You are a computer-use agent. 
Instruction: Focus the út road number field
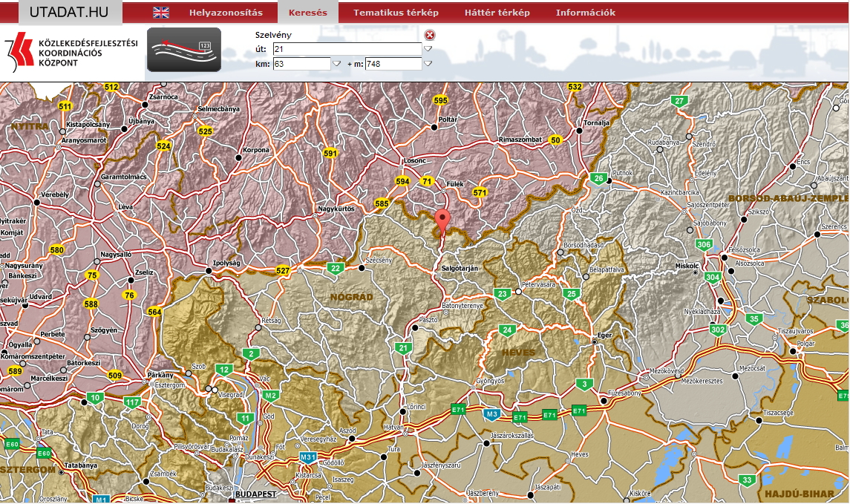pyautogui.click(x=347, y=49)
